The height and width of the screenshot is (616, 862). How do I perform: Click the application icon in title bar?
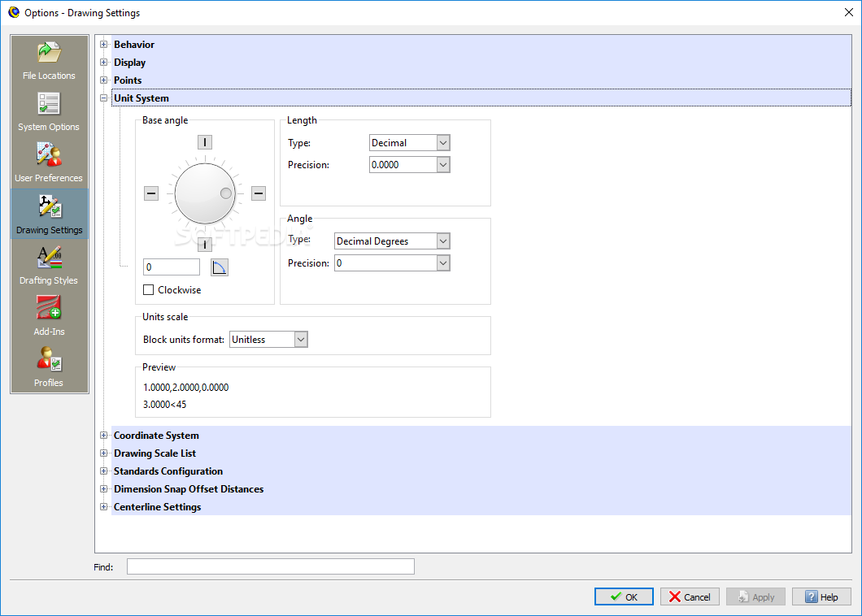click(14, 13)
